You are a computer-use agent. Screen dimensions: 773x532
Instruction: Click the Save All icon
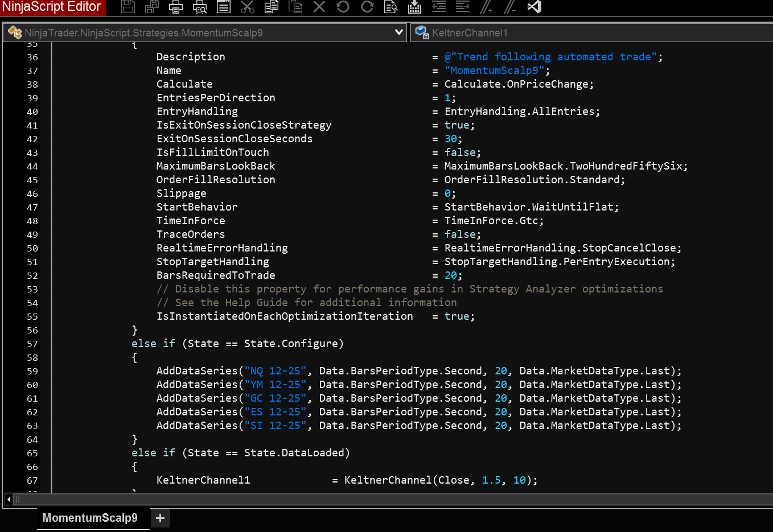[152, 7]
